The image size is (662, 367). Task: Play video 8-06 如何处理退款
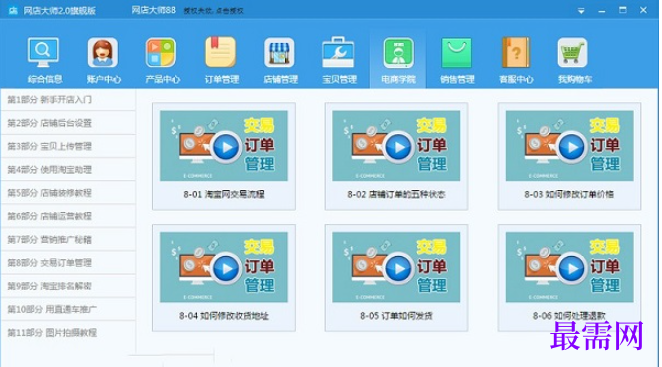(572, 268)
